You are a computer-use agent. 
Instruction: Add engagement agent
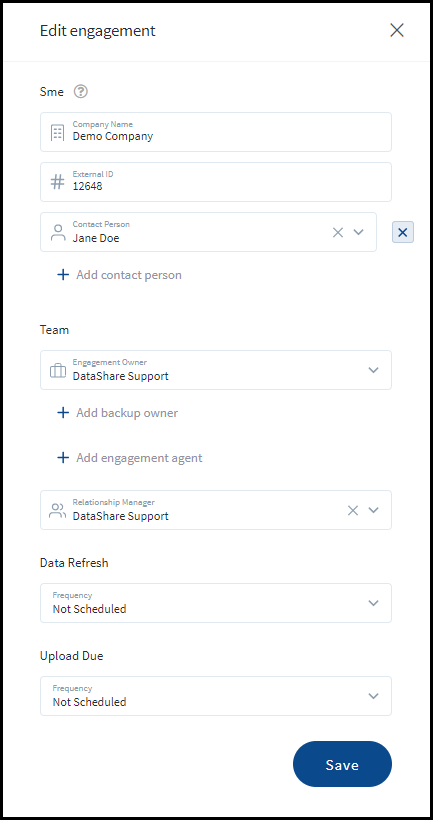tap(129, 458)
